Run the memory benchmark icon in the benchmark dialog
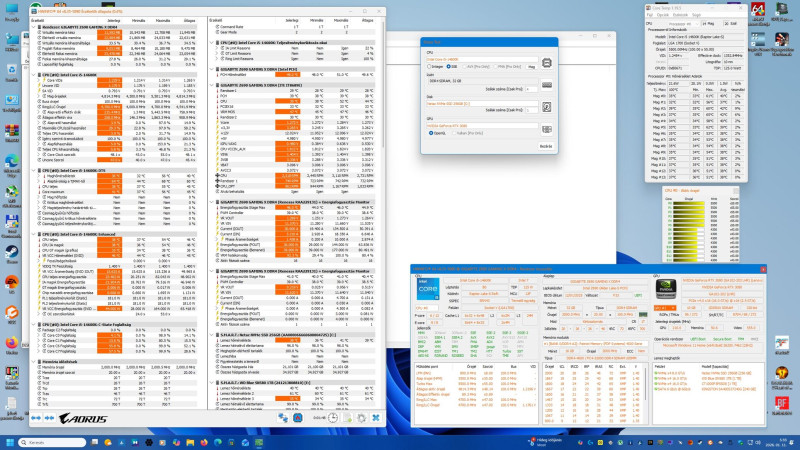The width and height of the screenshot is (800, 450). pos(546,85)
